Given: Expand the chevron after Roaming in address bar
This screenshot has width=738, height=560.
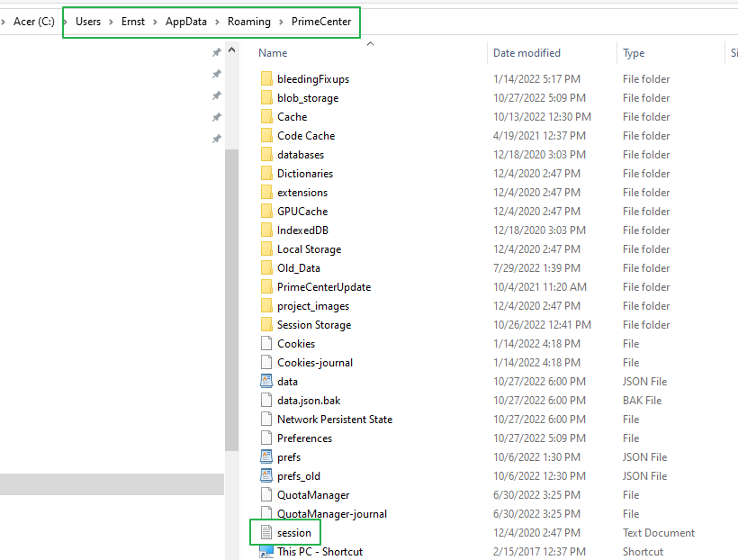Looking at the screenshot, I should coord(281,22).
